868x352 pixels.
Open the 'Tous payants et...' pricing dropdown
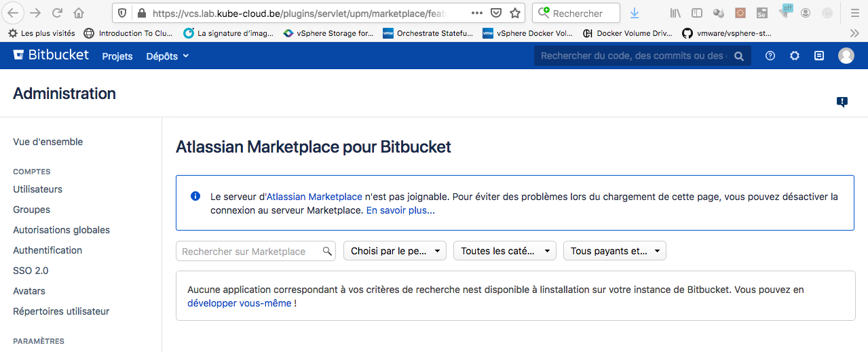615,251
